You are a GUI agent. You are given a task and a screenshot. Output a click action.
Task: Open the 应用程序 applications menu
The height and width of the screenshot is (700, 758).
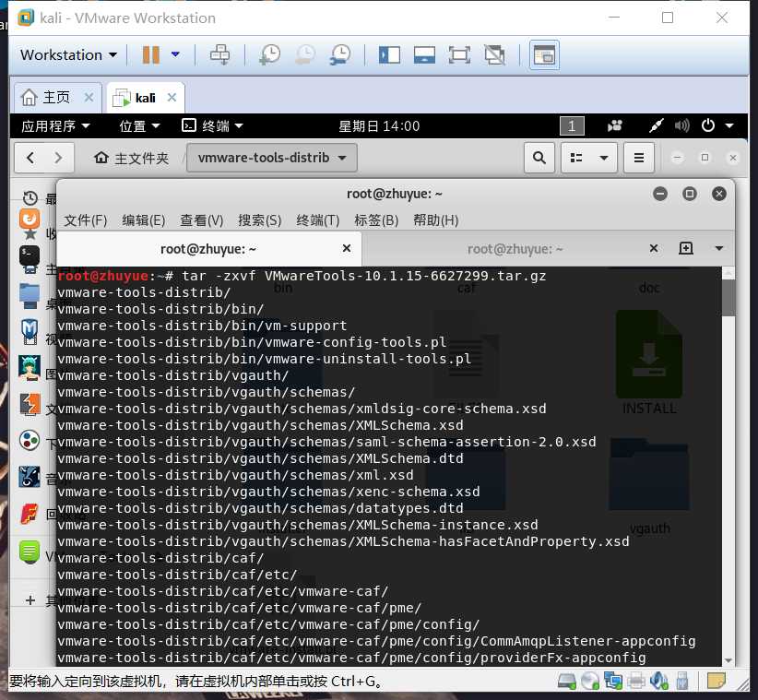click(x=55, y=126)
